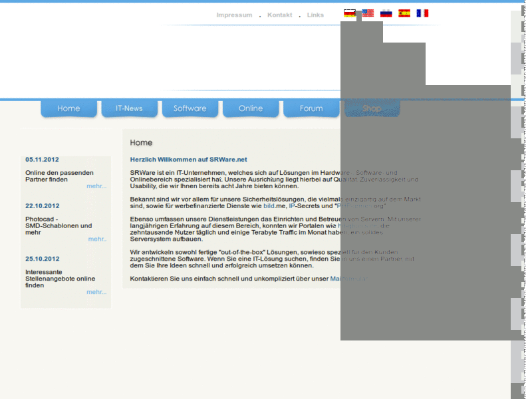
Task: Open the Kontakt link in the header
Action: coord(279,15)
